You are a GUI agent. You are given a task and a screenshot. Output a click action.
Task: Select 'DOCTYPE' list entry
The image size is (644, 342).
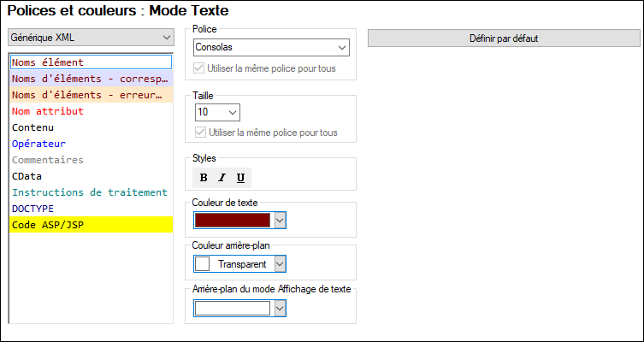pos(32,209)
